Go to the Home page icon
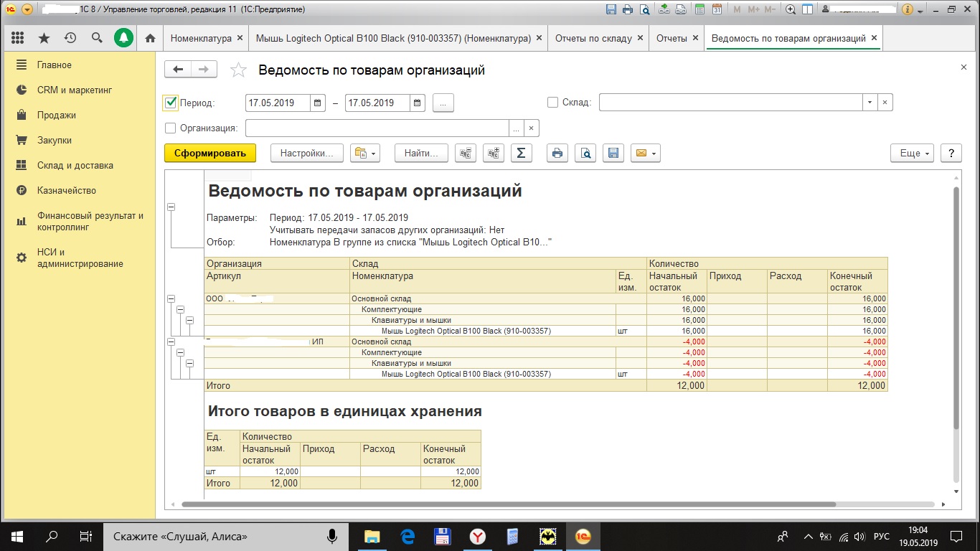 (x=150, y=38)
